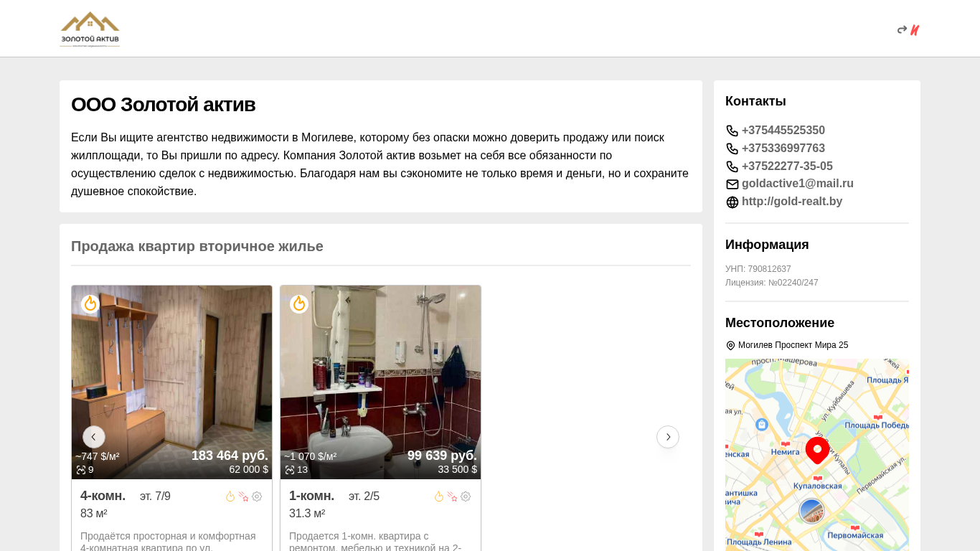Click the Купаловская metro marker on map
This screenshot has width=980, height=551.
817,479
